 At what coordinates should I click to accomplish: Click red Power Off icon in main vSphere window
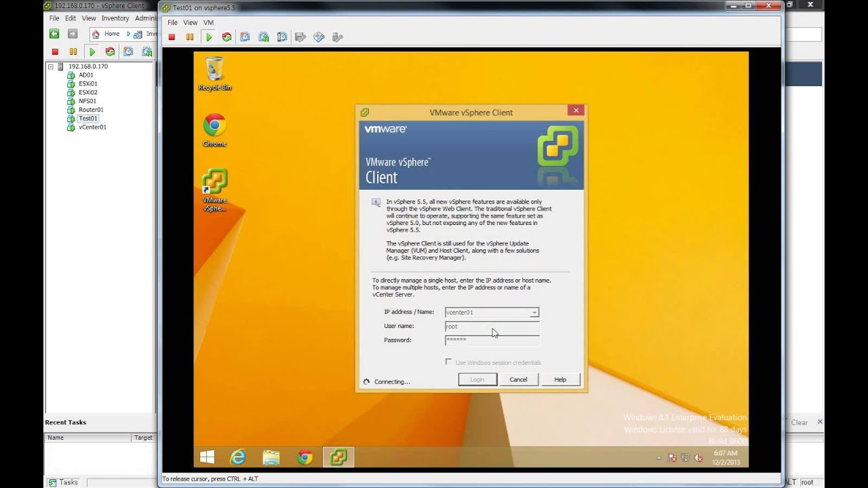(x=55, y=52)
